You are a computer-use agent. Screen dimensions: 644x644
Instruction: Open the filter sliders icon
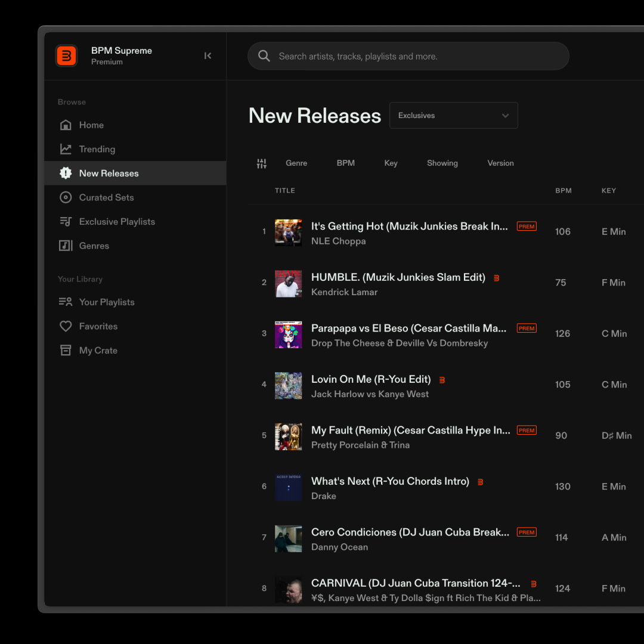261,163
